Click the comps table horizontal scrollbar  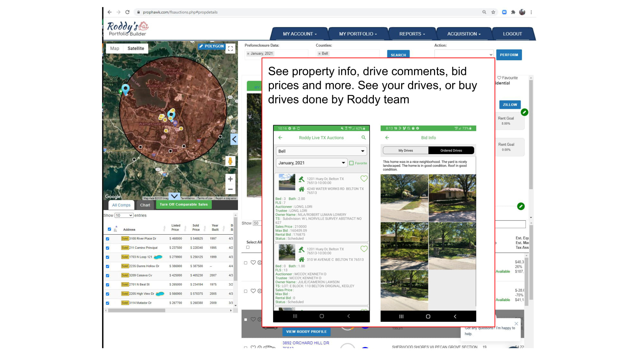[x=137, y=311]
